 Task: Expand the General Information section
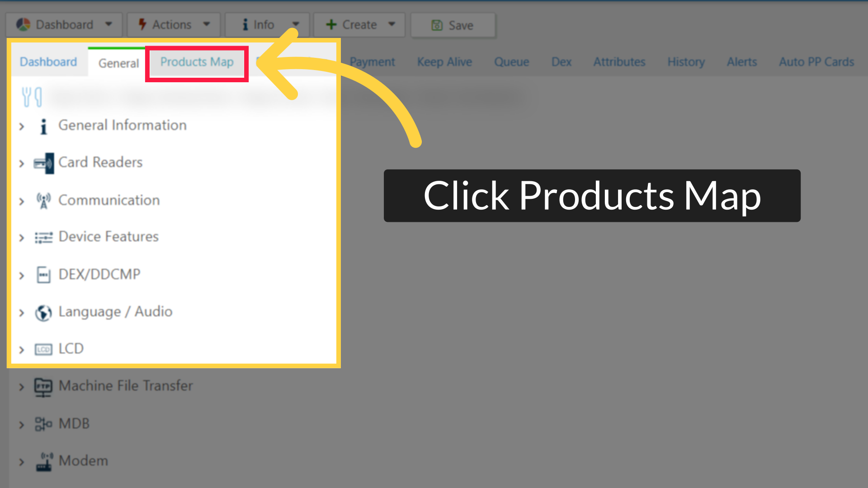[22, 127]
